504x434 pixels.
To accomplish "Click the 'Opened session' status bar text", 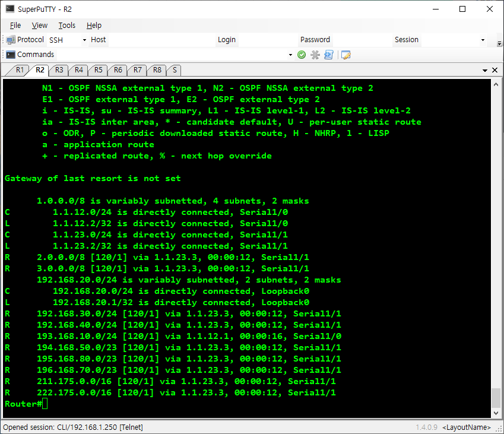I will pos(73,427).
